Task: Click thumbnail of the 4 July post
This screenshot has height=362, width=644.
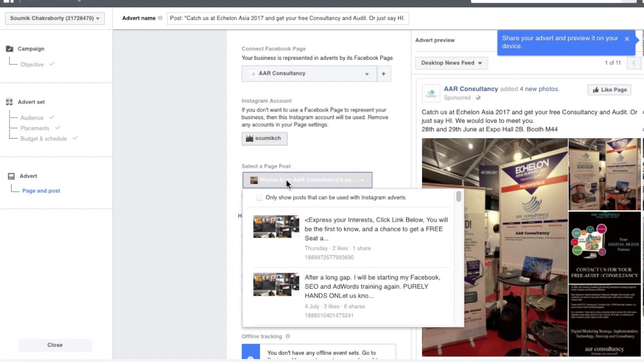Action: [x=276, y=285]
